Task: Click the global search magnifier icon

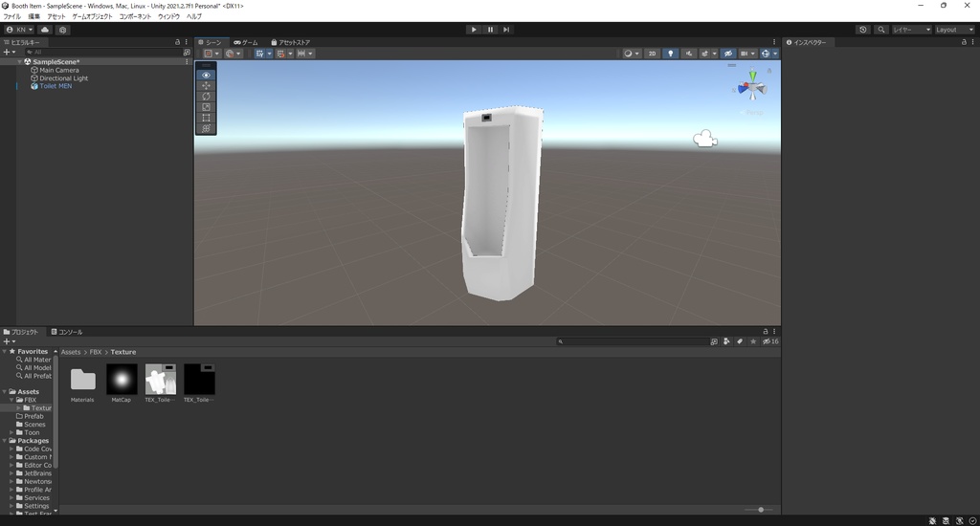Action: click(881, 30)
